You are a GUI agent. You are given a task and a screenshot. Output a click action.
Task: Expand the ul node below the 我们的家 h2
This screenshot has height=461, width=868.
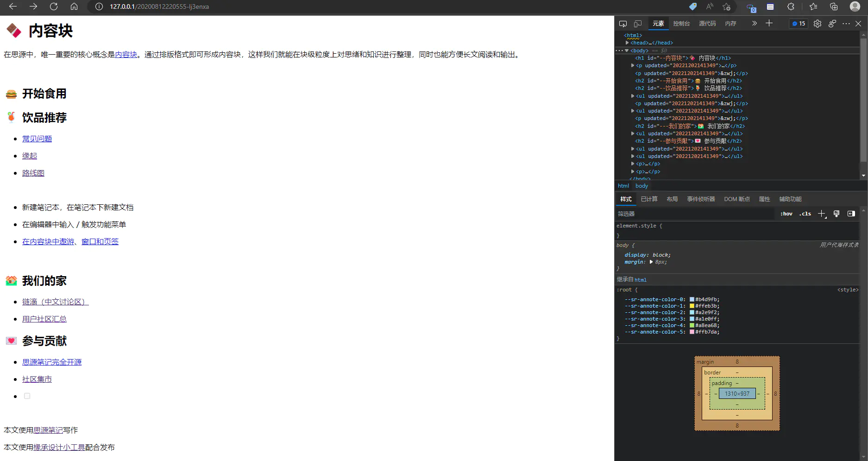click(633, 133)
